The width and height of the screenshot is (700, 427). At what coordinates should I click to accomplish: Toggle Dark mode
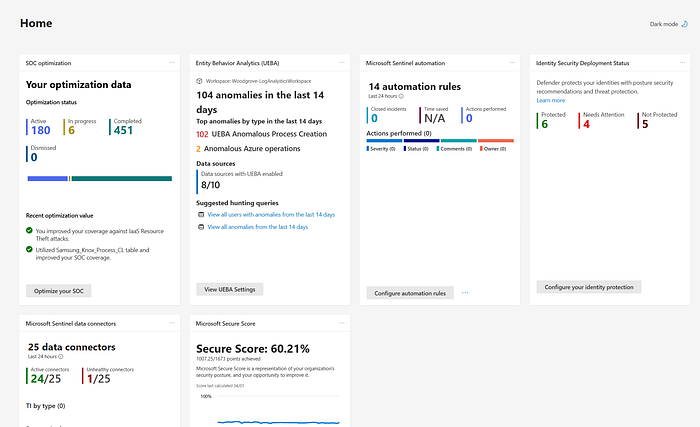coord(668,24)
